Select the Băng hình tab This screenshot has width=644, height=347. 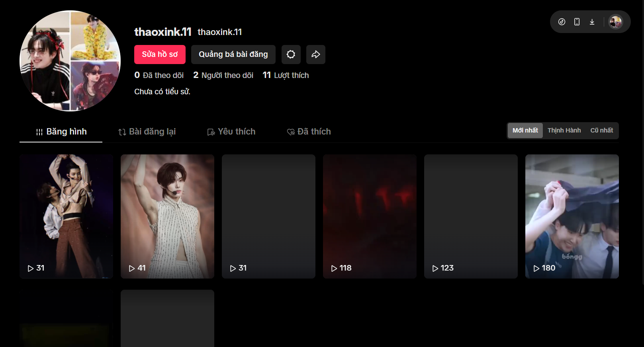(61, 132)
